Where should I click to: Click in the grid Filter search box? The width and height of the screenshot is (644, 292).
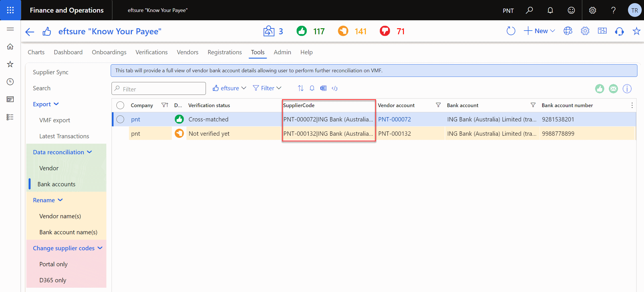[159, 89]
